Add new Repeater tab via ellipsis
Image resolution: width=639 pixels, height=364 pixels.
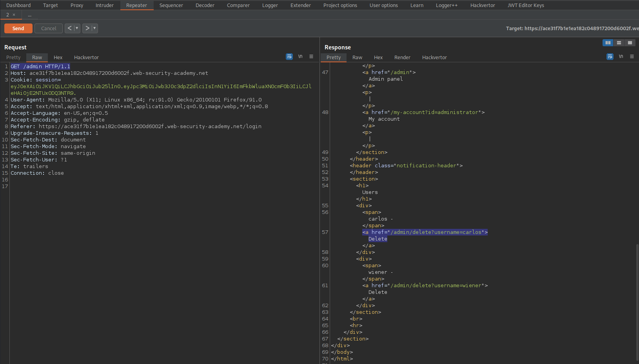tap(29, 15)
